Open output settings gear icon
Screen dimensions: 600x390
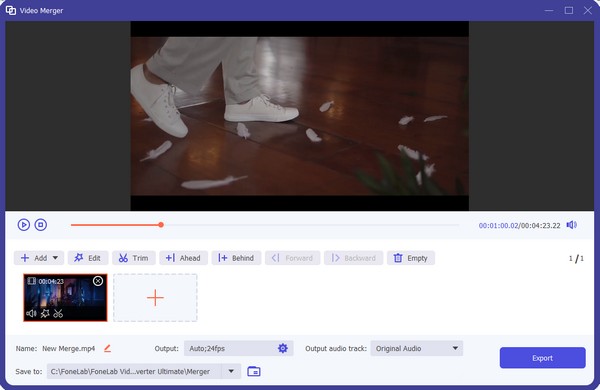[283, 348]
